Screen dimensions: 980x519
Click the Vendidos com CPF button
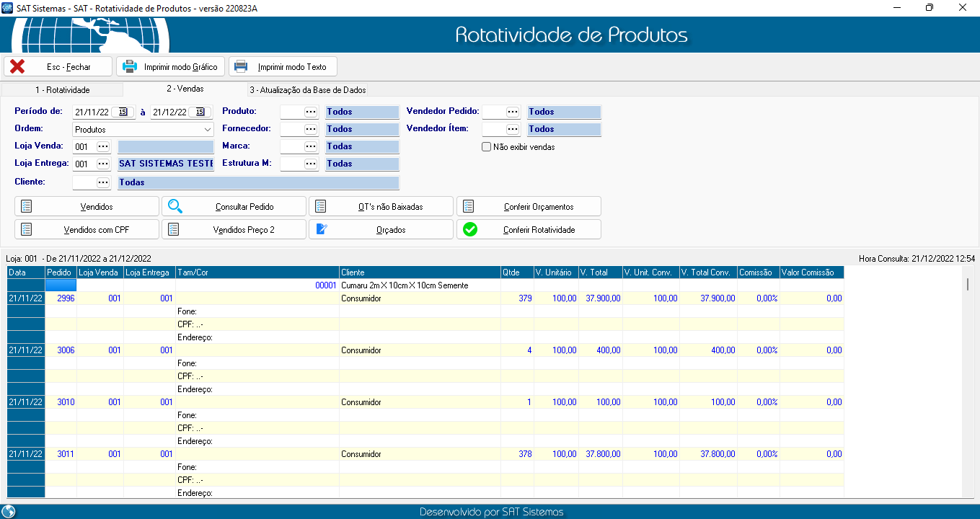pyautogui.click(x=87, y=230)
